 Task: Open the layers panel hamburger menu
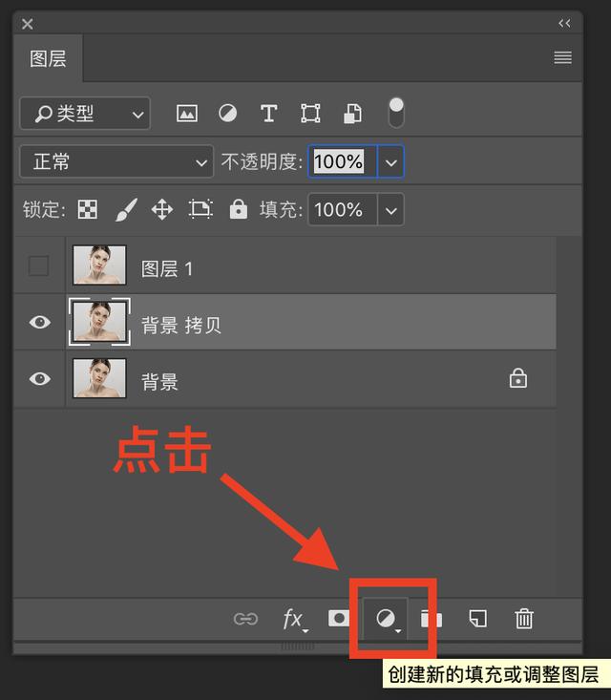(x=562, y=58)
